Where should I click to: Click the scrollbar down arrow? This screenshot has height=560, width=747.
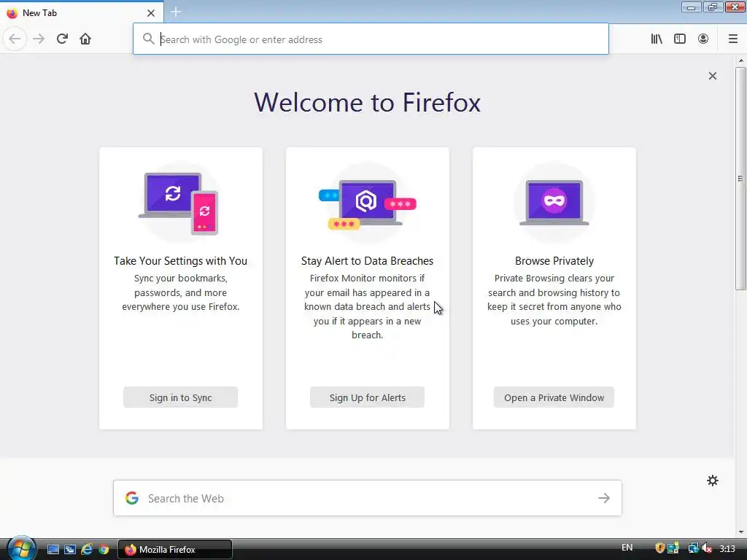click(x=740, y=532)
